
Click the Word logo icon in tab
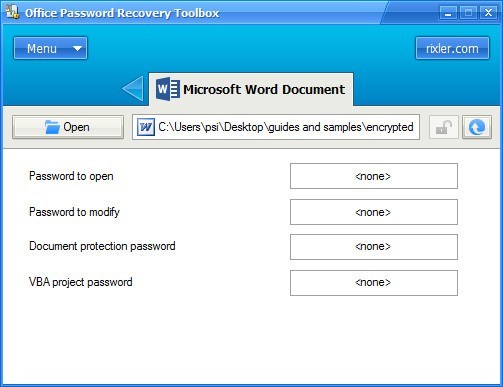click(168, 89)
